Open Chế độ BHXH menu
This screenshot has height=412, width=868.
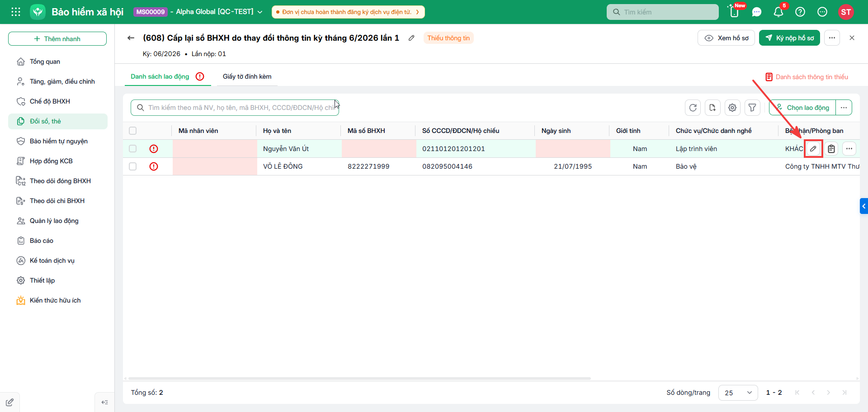[58, 101]
